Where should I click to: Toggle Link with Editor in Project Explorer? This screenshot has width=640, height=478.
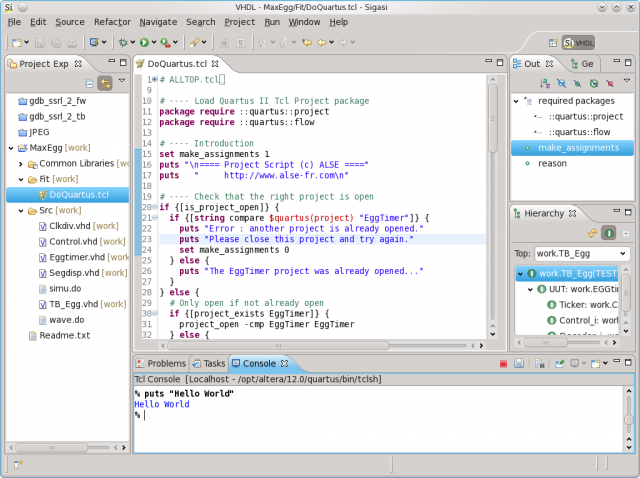click(105, 84)
